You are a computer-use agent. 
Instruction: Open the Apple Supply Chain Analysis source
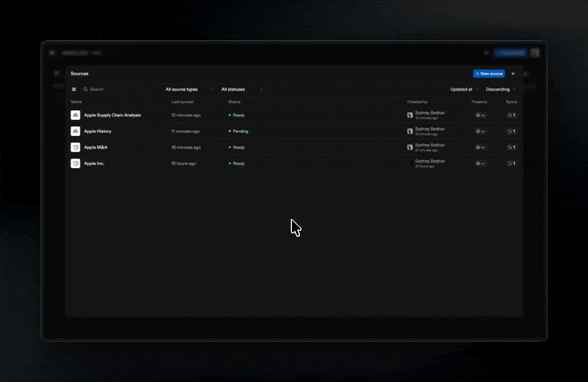click(111, 115)
